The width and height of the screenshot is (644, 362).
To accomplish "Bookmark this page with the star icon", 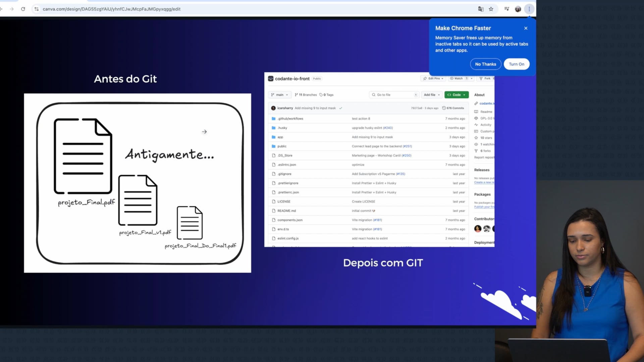I will pyautogui.click(x=491, y=9).
